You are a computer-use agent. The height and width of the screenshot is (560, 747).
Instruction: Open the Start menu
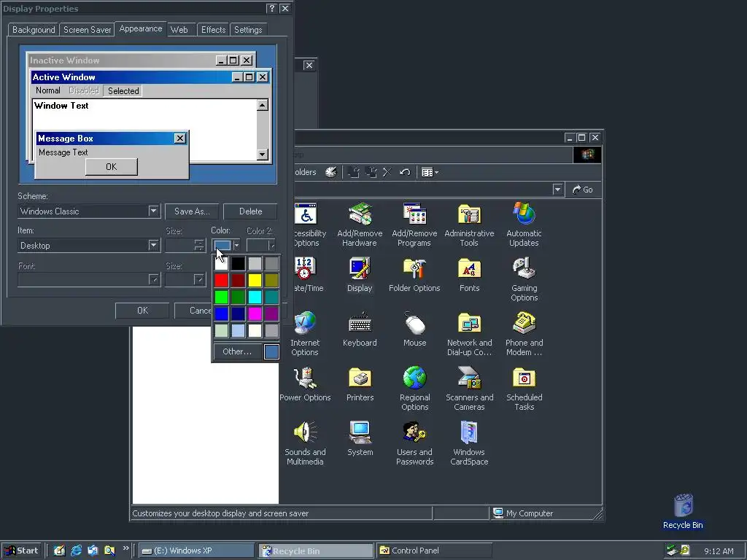pyautogui.click(x=21, y=551)
